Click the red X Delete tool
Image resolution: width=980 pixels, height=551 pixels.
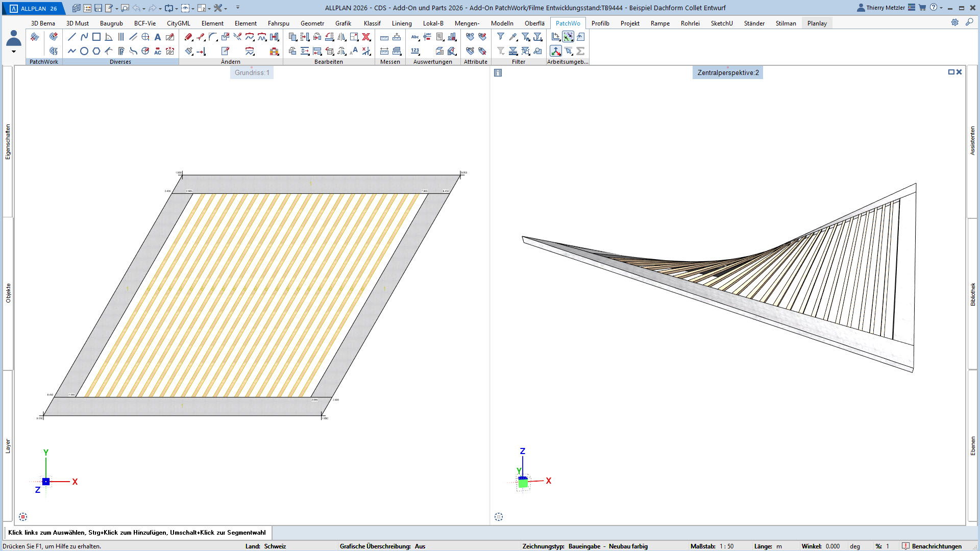pos(366,37)
